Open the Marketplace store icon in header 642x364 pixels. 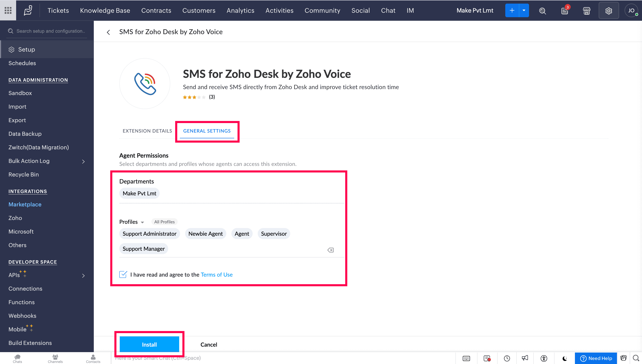(586, 11)
